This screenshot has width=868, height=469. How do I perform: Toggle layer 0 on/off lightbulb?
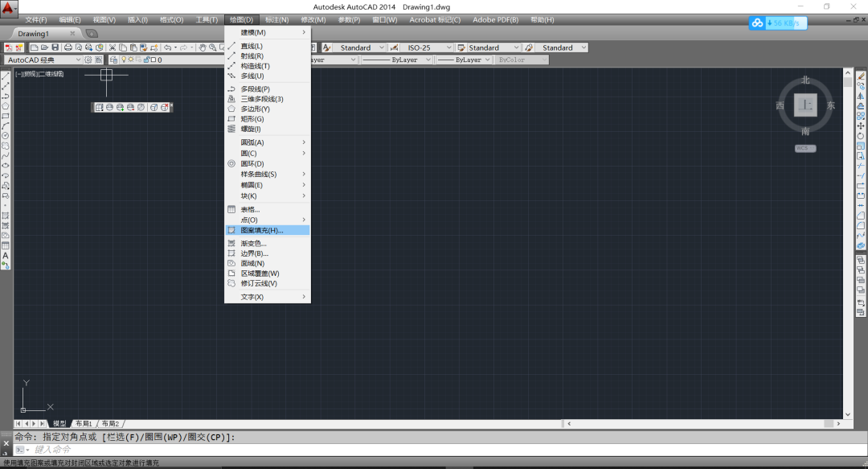pos(124,60)
